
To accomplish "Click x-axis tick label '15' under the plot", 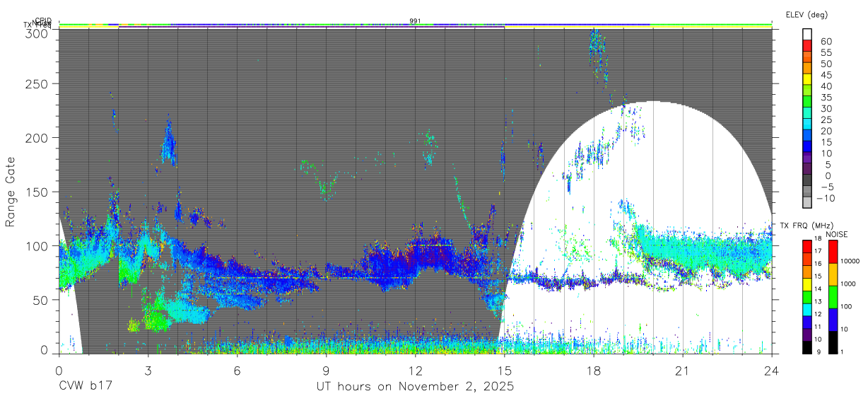I will tap(505, 370).
